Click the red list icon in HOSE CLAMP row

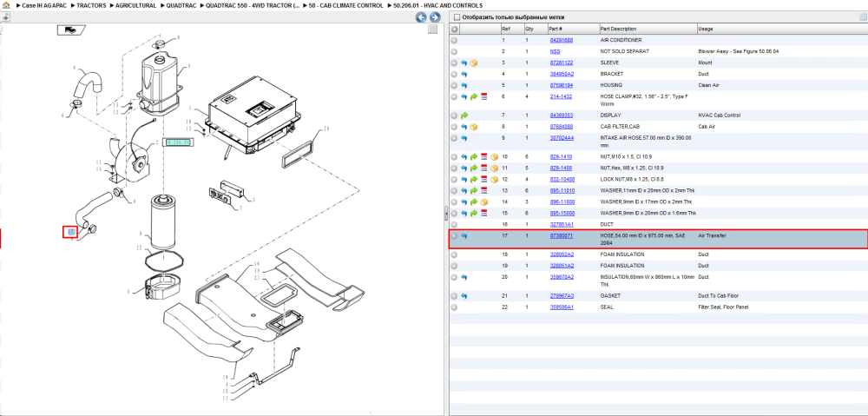[x=483, y=97]
